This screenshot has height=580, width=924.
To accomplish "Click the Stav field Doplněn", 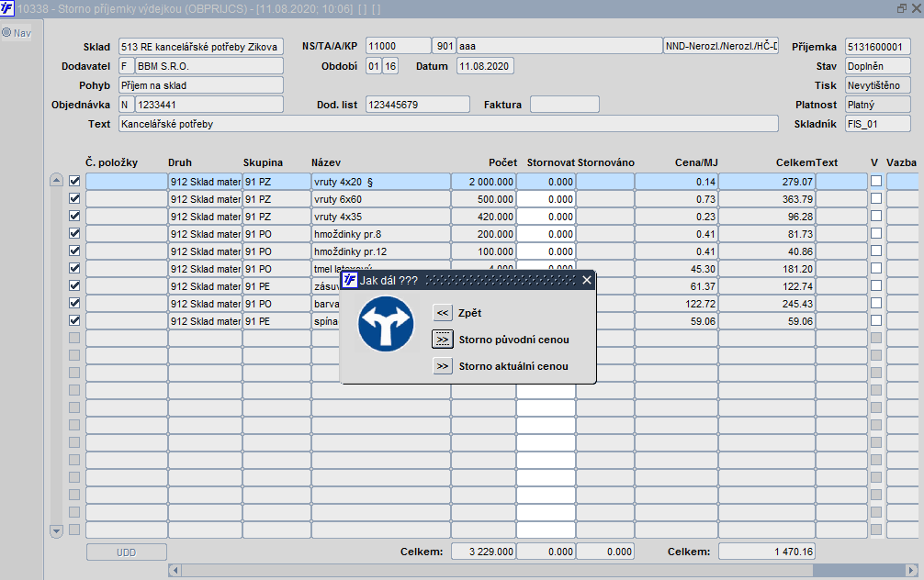I will click(877, 66).
